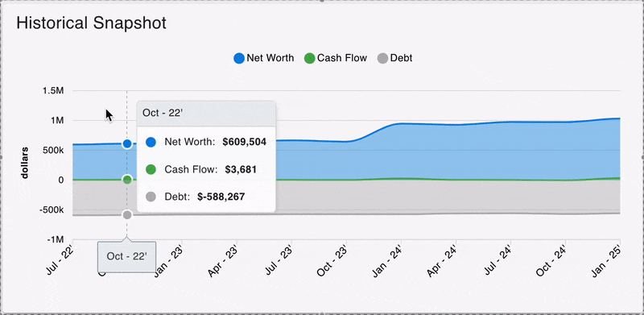The width and height of the screenshot is (644, 315).
Task: Toggle the Cash Flow legend series
Action: pyautogui.click(x=336, y=58)
